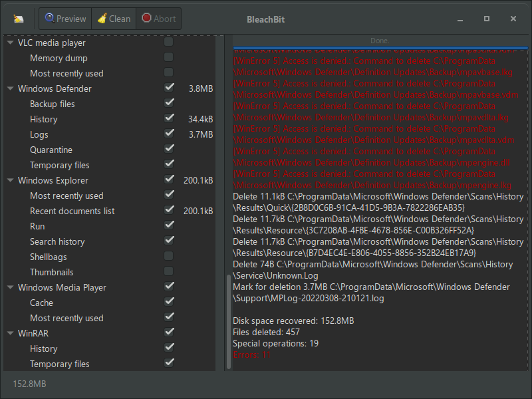532x399 pixels.
Task: Select the Windows Defender row label
Action: pos(55,89)
